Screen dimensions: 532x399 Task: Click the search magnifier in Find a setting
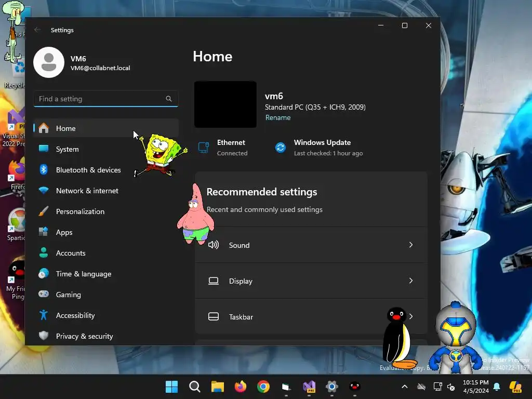[169, 99]
